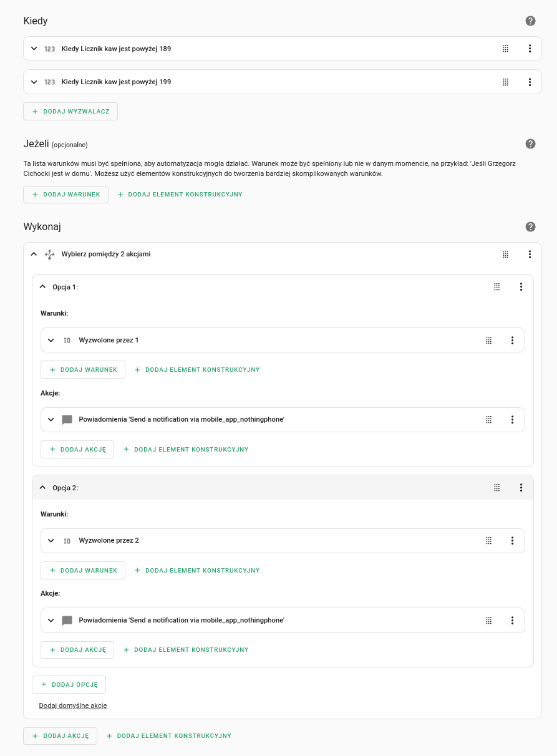This screenshot has width=557, height=756.
Task: Click trigger ID icon beside 'Wyzwolone przez 1'
Action: tap(67, 341)
